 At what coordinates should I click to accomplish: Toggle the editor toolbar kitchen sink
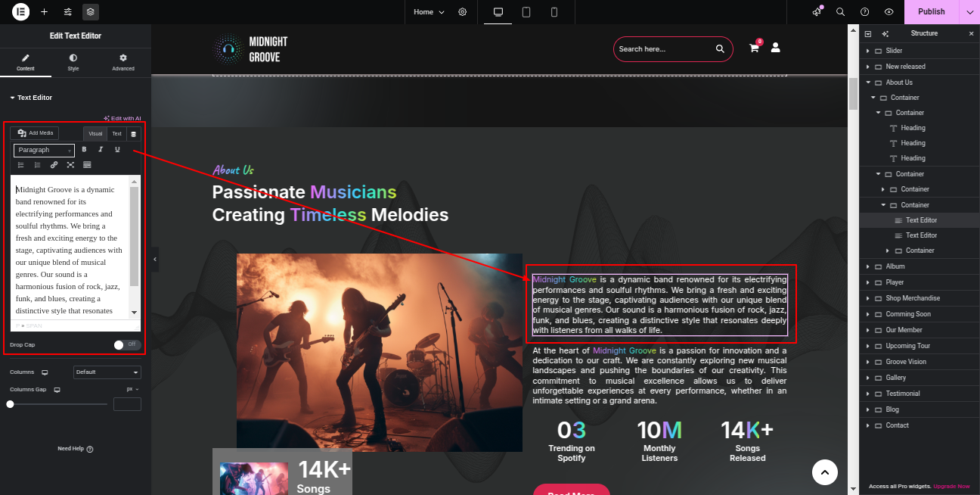87,165
